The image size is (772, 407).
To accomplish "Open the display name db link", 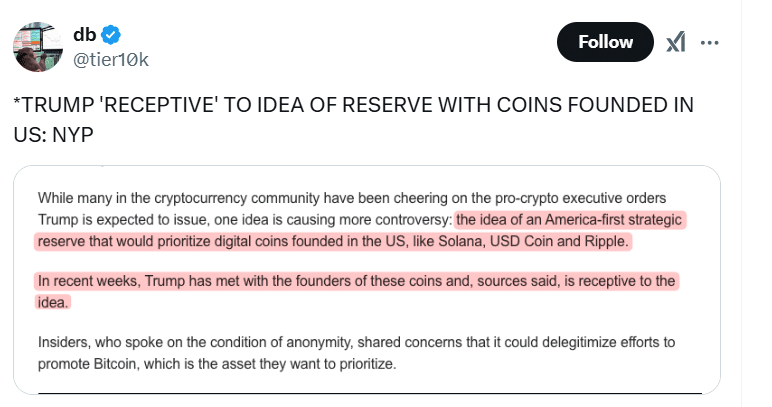I will pos(85,35).
